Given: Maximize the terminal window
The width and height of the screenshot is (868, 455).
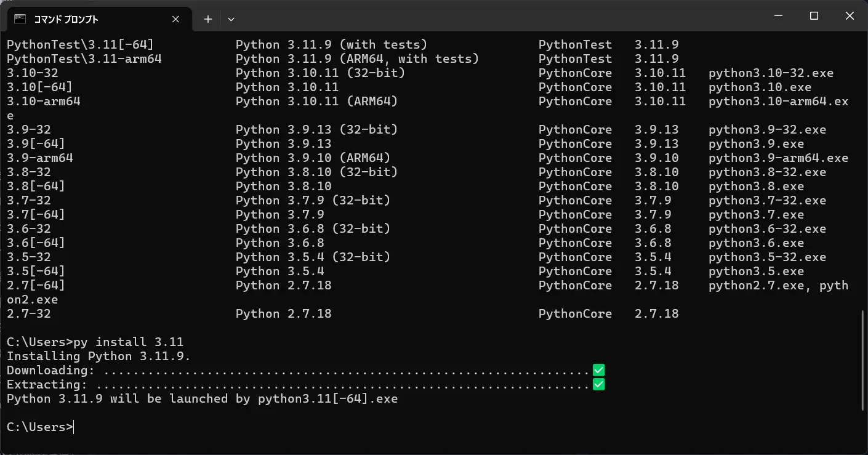Looking at the screenshot, I should click(x=814, y=16).
